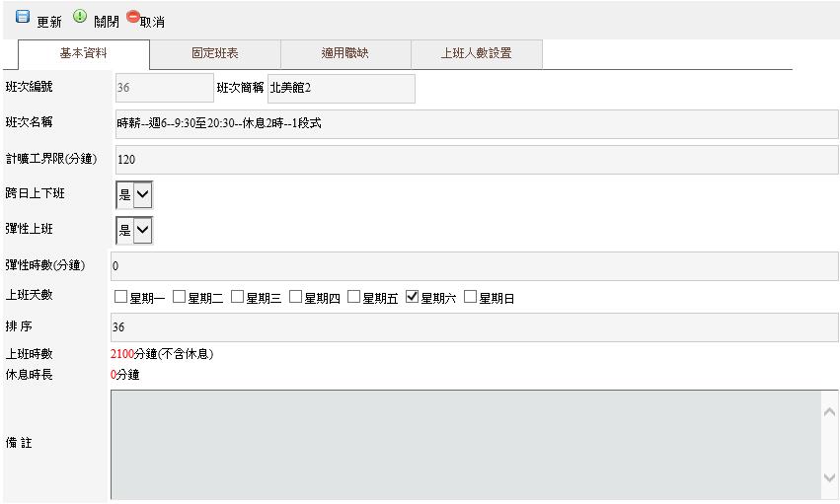The image size is (840, 504).
Task: Expand the 跨日上下班 dropdown
Action: pos(134,195)
